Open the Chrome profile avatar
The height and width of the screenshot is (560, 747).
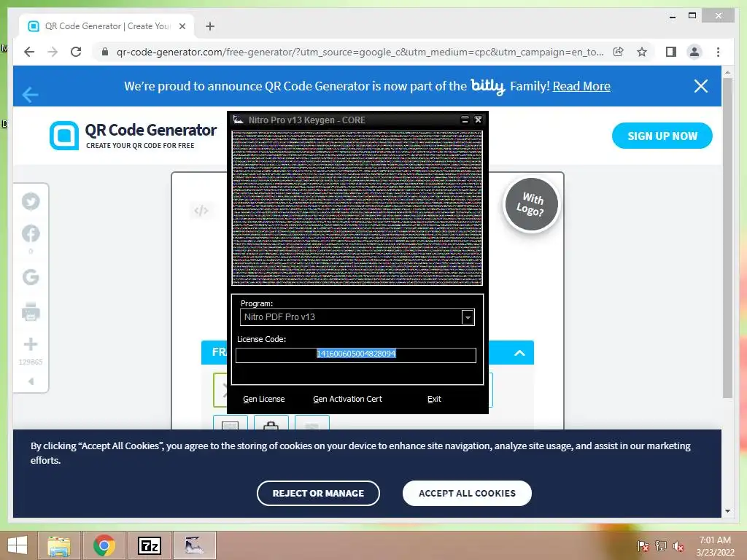[x=694, y=52]
